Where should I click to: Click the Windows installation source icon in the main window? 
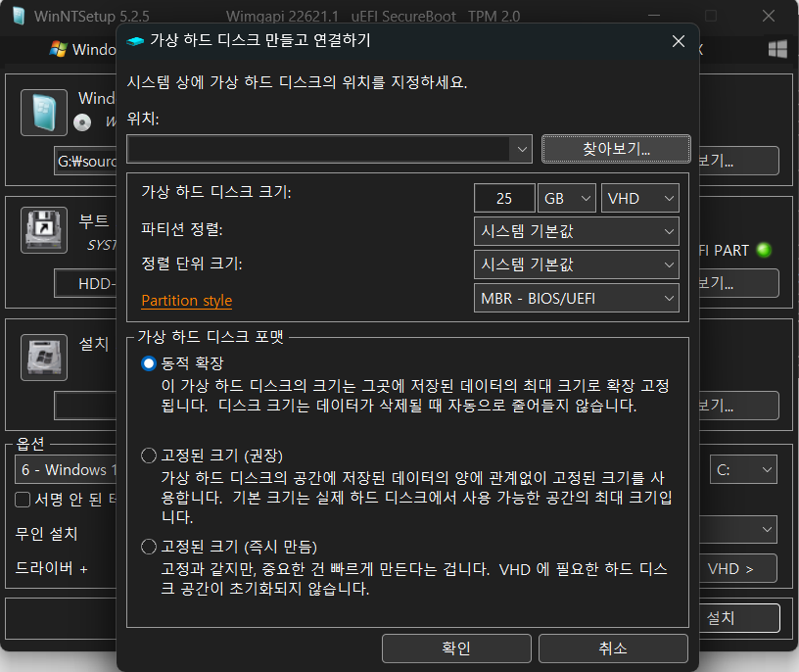[x=44, y=113]
